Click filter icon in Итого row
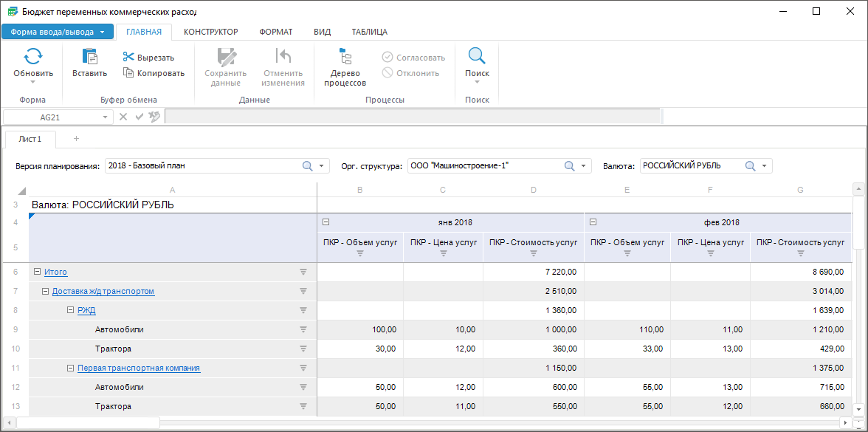Viewport: 868px width, 432px height. tap(303, 272)
